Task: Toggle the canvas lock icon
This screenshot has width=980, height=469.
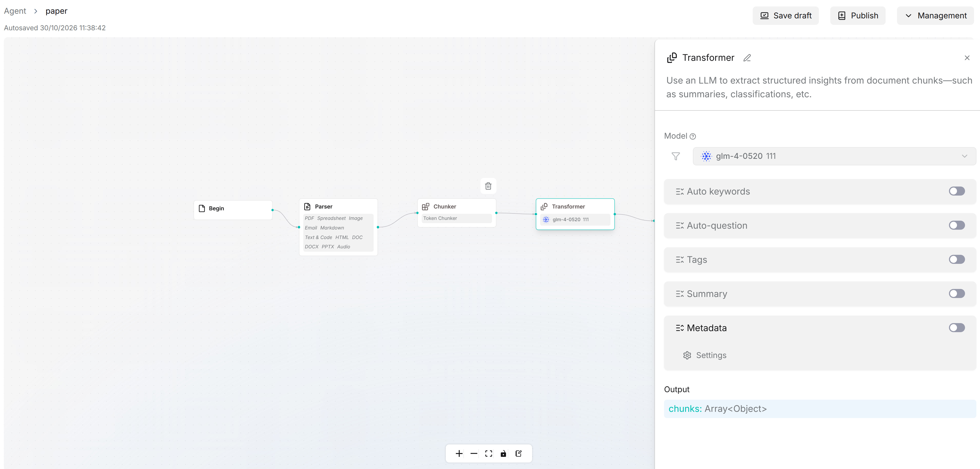Action: click(503, 453)
